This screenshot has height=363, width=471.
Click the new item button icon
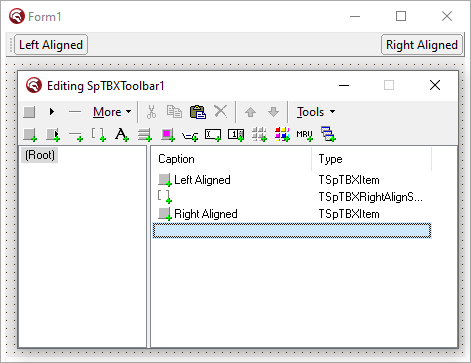(29, 112)
